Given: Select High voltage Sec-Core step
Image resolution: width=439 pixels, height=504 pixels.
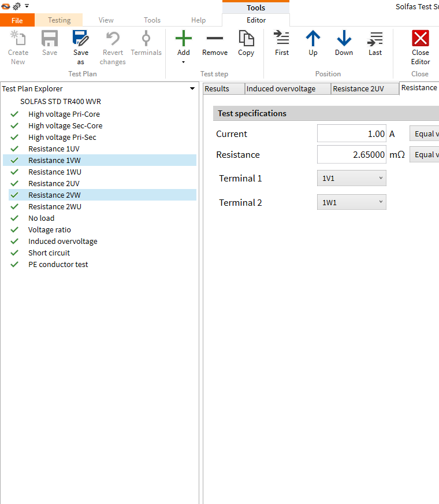Looking at the screenshot, I should [x=65, y=125].
